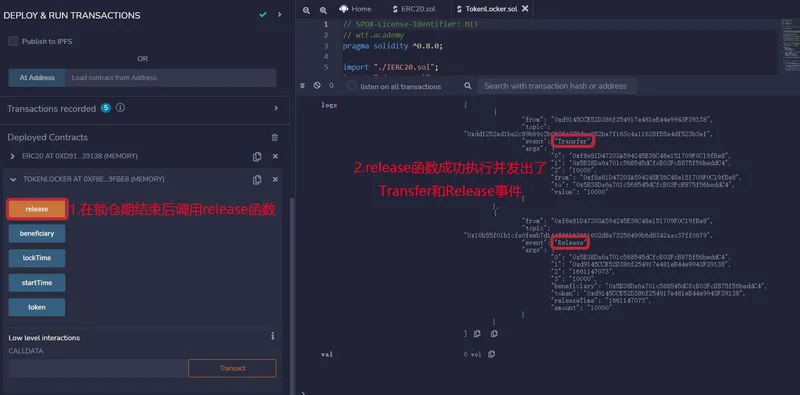
Task: Switch to the ERC20.sol tab
Action: pyautogui.click(x=414, y=9)
